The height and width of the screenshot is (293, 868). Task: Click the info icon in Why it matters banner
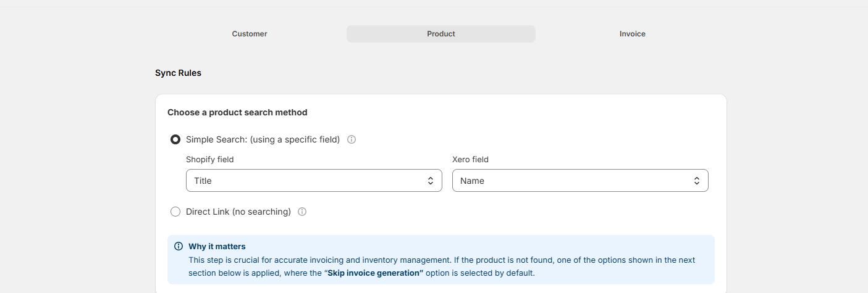click(179, 247)
